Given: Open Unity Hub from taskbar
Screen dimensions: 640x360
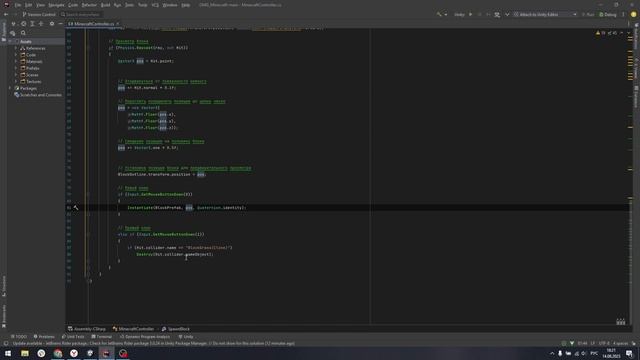Looking at the screenshot, I should click(90, 353).
